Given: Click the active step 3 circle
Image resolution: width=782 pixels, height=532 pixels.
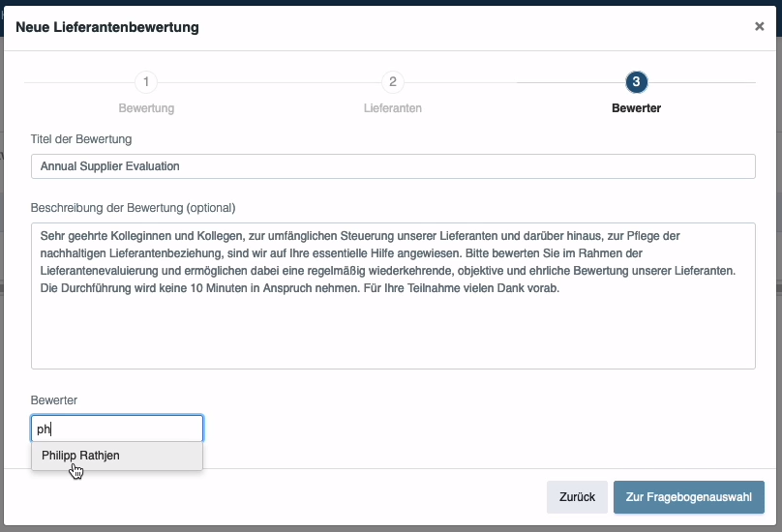Looking at the screenshot, I should tap(637, 82).
